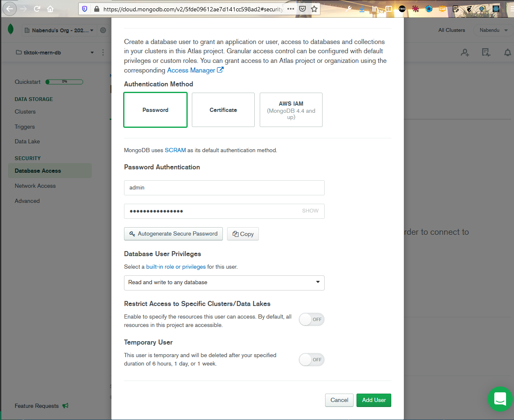Open the Intercom chat bubble
The width and height of the screenshot is (514, 420).
(500, 399)
